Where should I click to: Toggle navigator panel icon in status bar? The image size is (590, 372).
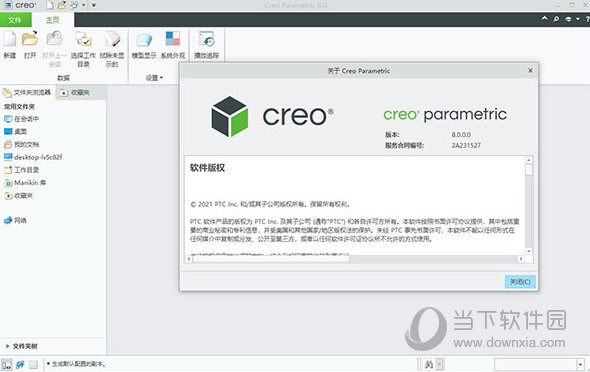[x=6, y=364]
